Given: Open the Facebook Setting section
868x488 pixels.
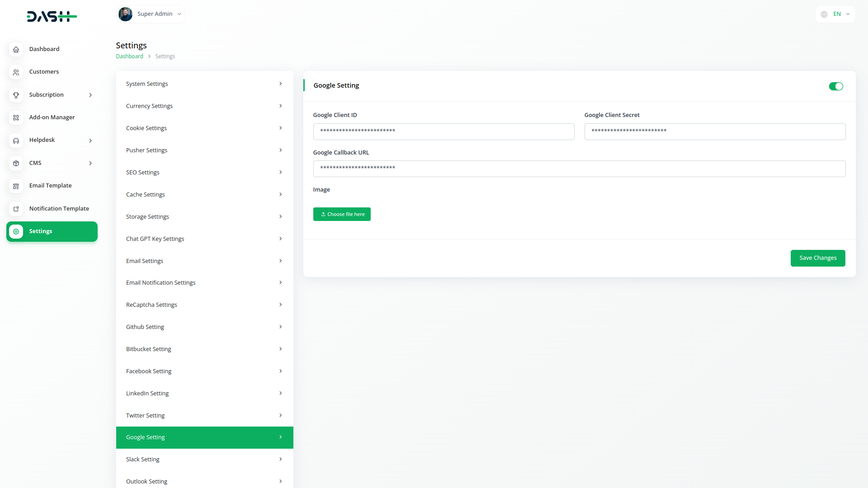Looking at the screenshot, I should 204,371.
